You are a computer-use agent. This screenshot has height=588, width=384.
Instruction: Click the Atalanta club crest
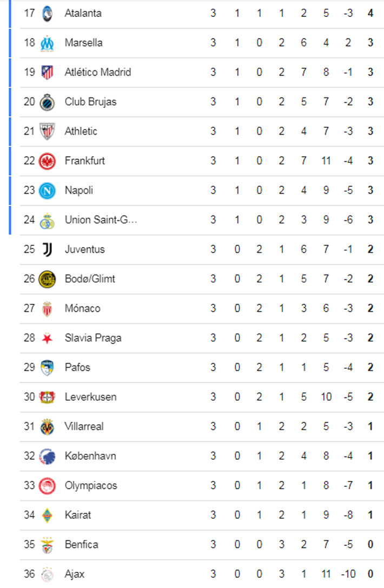click(48, 13)
